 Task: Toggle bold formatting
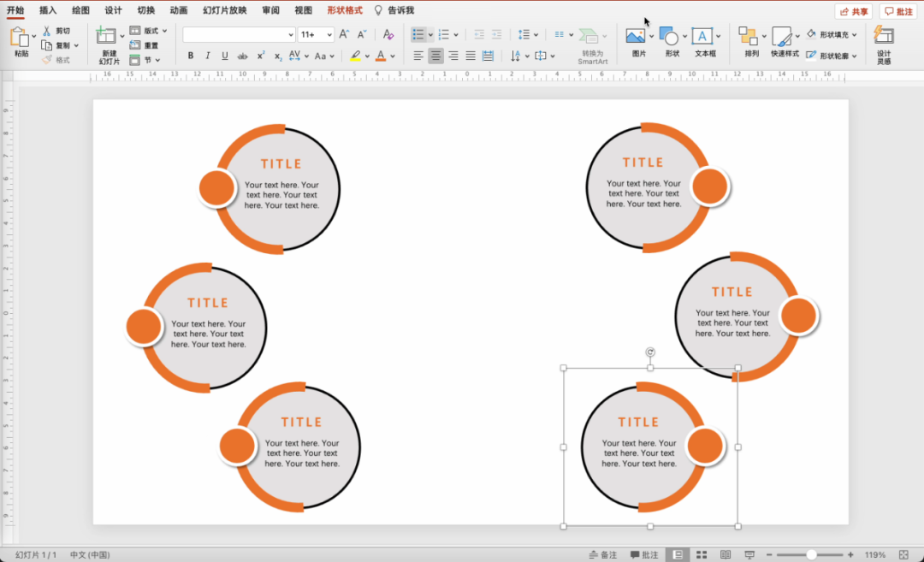(190, 56)
